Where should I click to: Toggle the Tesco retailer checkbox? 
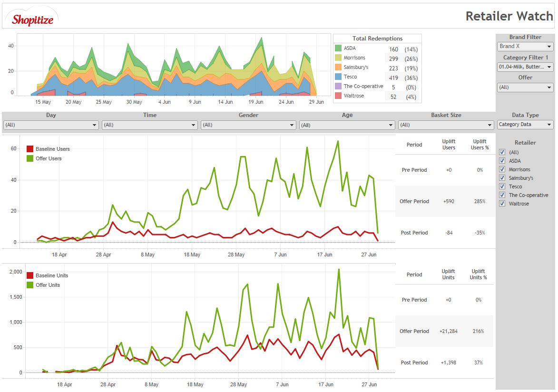[502, 186]
